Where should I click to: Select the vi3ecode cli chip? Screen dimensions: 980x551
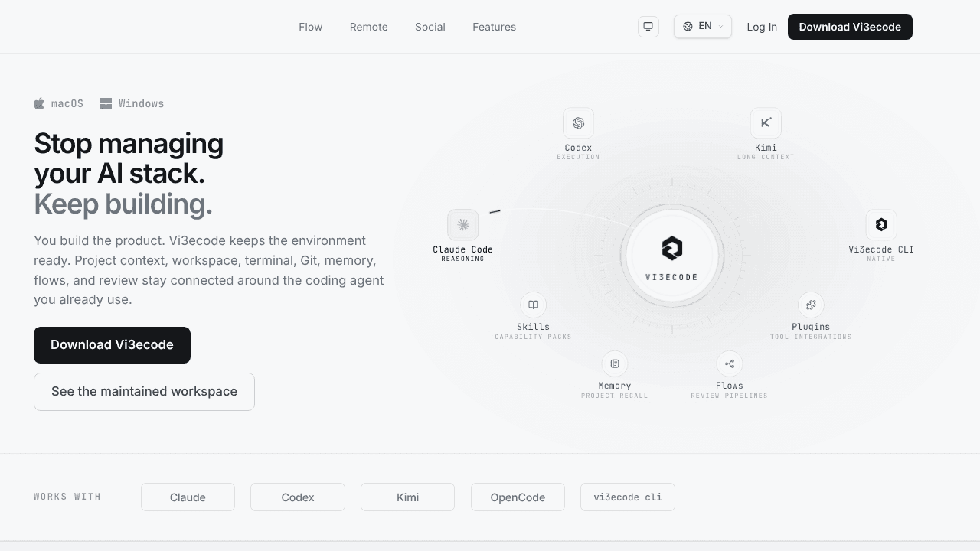pos(628,497)
